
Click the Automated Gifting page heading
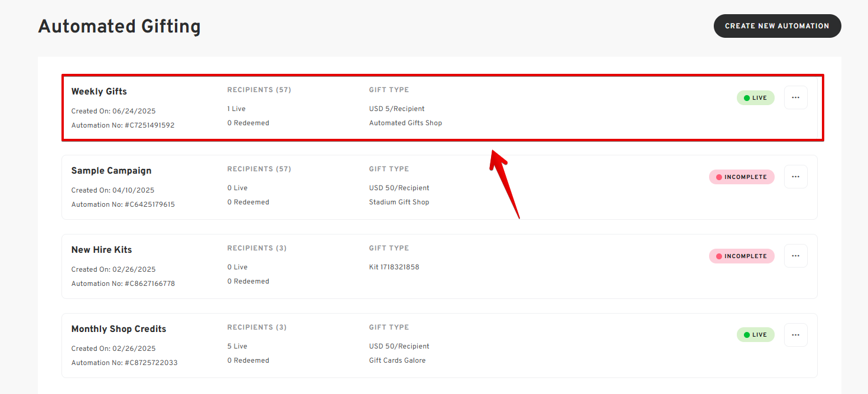tap(119, 27)
